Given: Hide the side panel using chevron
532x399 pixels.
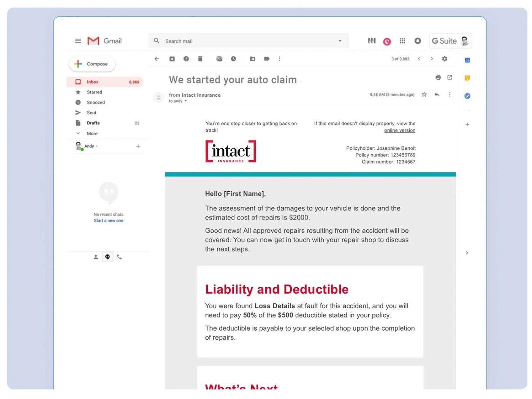Looking at the screenshot, I should click(467, 253).
